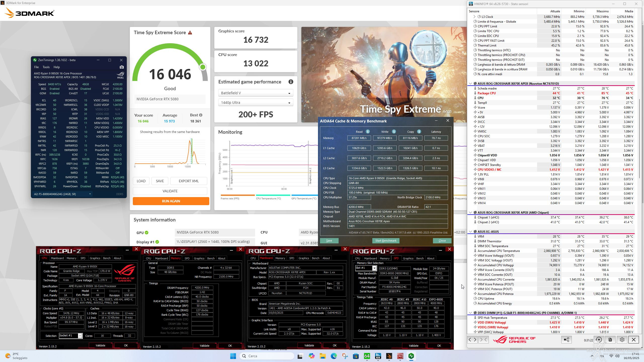Open the Copilot taskbar icon
The height and width of the screenshot is (362, 644).
[312, 356]
